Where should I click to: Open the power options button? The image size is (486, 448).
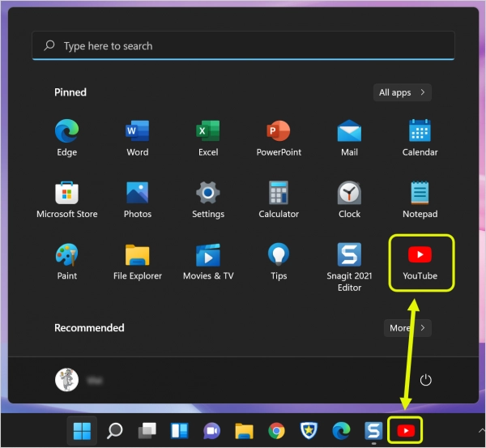(x=425, y=380)
